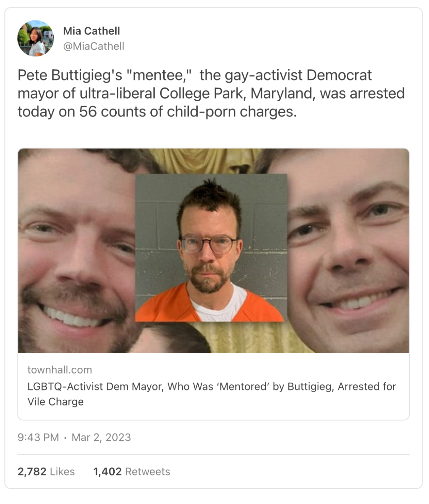Open the townhall.com domain link
429x504 pixels.
(x=60, y=370)
